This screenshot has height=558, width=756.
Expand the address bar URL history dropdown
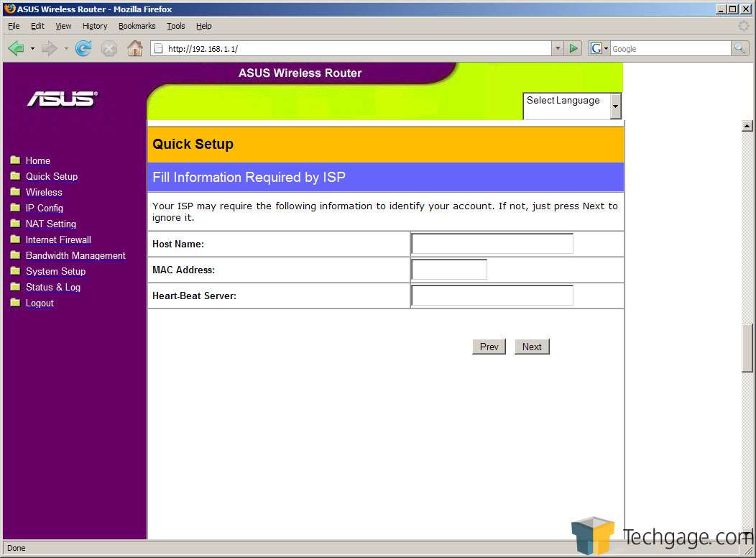point(558,48)
